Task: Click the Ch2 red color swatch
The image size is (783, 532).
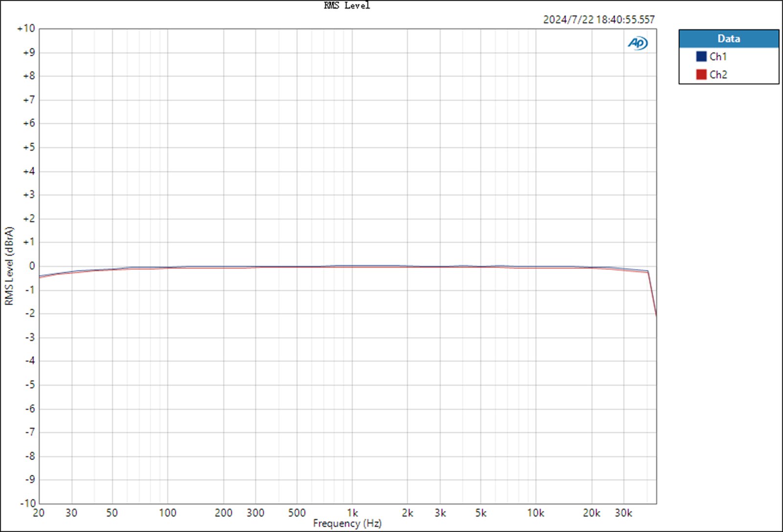Action: click(x=701, y=74)
